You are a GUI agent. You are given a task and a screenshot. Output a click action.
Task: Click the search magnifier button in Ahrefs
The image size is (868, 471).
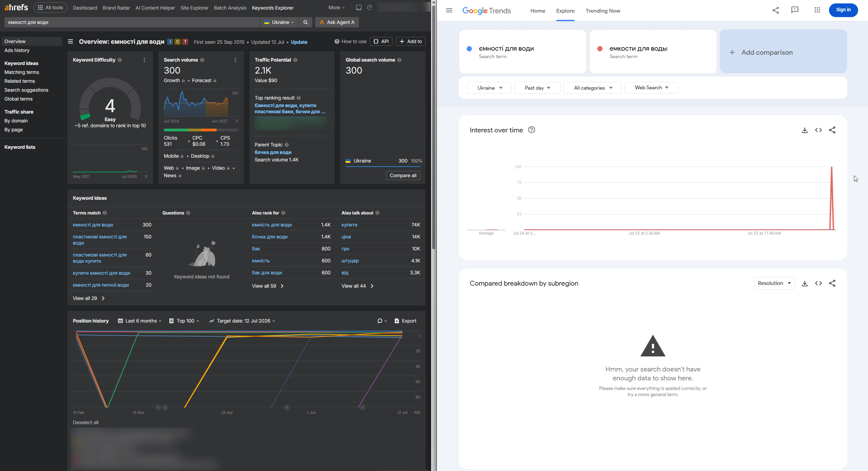tap(306, 22)
